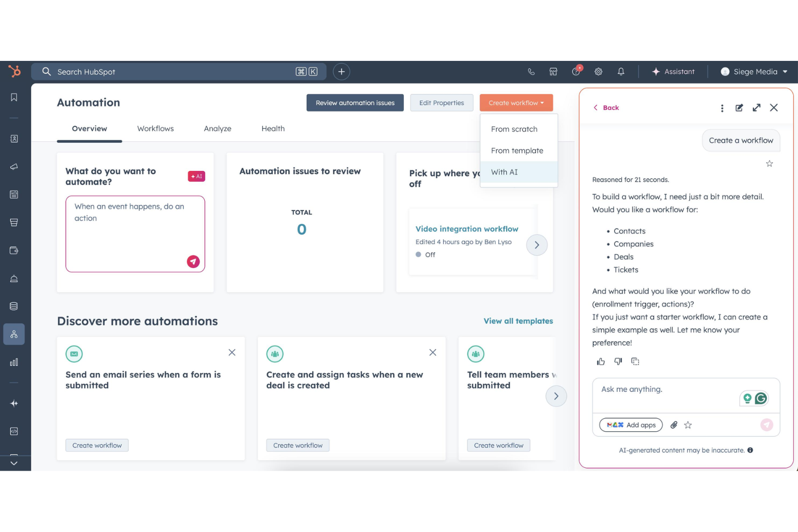Open Breeze AI sparkle icon in sidebar
This screenshot has width=798, height=532.
(x=14, y=403)
